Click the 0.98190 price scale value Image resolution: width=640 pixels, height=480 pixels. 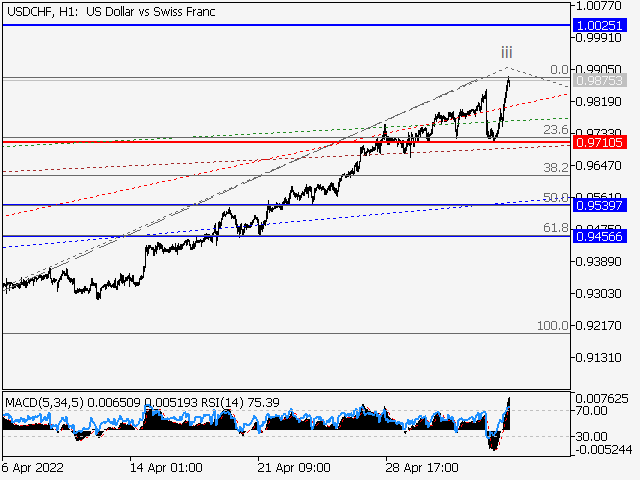pyautogui.click(x=598, y=102)
